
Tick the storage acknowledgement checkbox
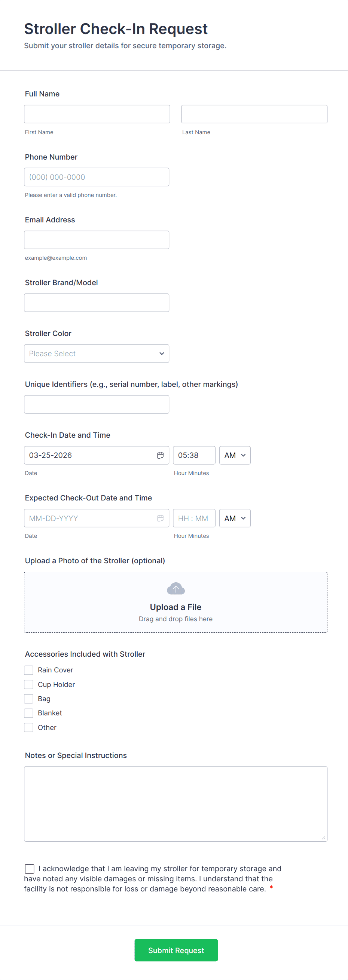(29, 869)
